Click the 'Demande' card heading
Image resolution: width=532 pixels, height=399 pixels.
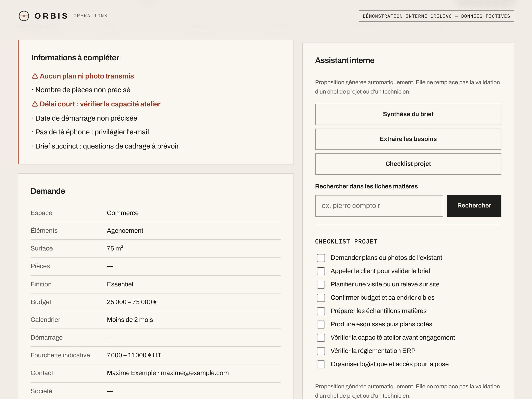48,191
